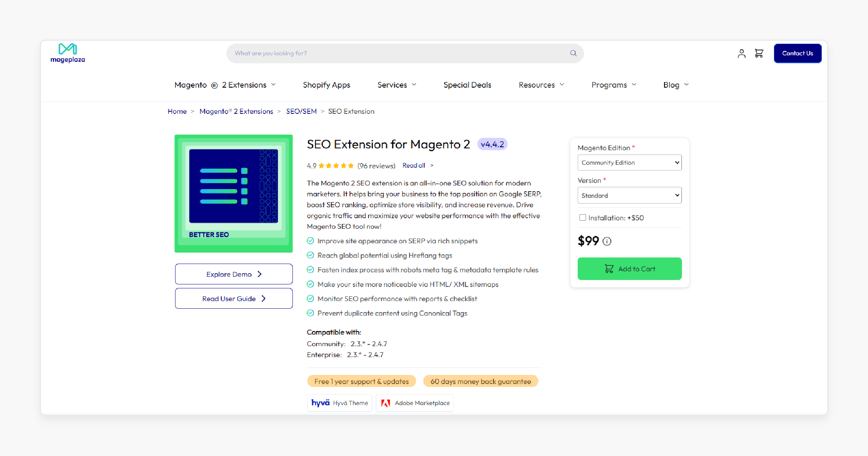Open the Version dropdown showing Standard
The width and height of the screenshot is (868, 456).
pos(629,195)
